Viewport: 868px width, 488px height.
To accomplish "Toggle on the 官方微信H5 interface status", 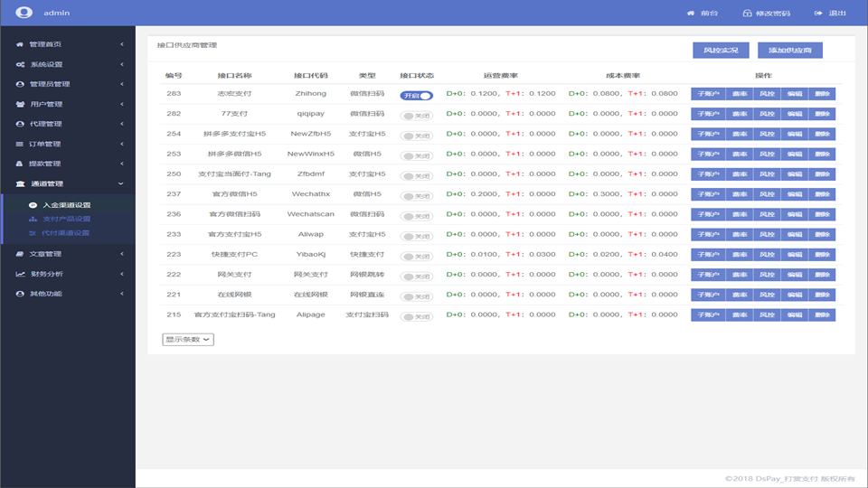I will (x=417, y=195).
